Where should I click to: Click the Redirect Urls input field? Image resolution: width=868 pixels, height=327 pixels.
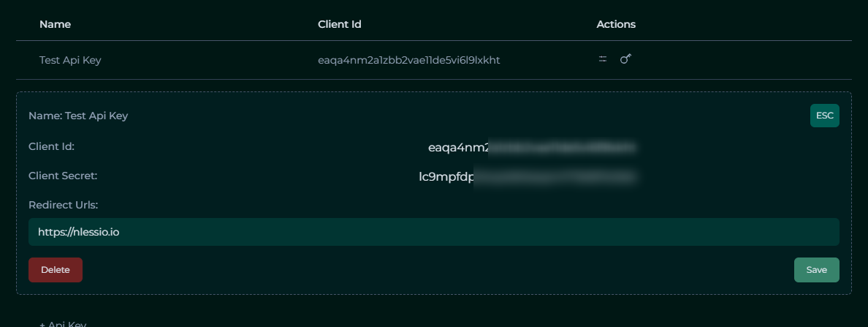click(434, 232)
